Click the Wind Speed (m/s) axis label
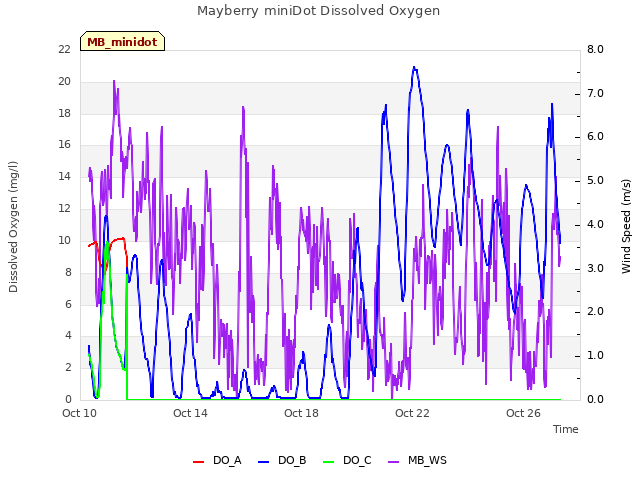This screenshot has width=640, height=480. pyautogui.click(x=626, y=227)
